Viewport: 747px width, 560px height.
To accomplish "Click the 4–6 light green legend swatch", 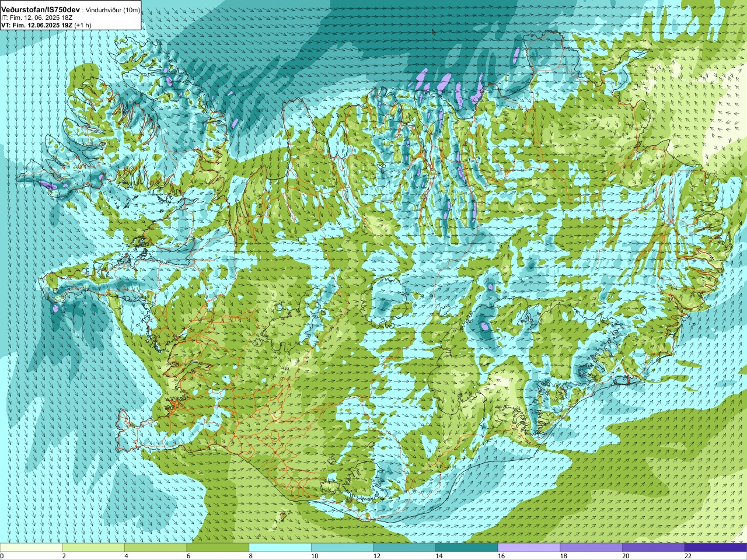I will (x=155, y=548).
